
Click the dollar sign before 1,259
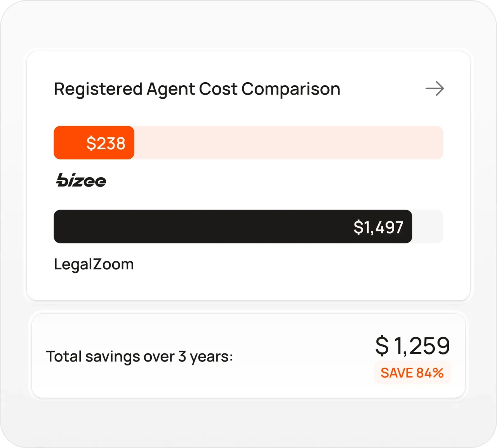pyautogui.click(x=382, y=346)
